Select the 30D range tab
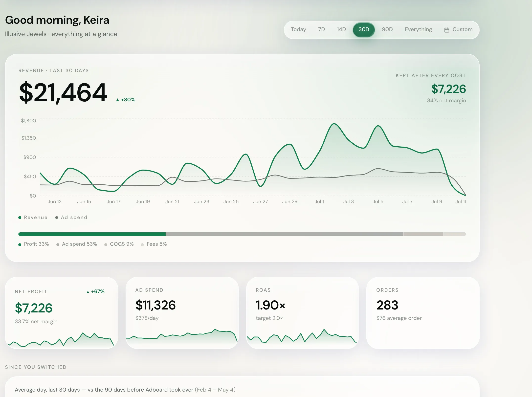 coord(364,29)
